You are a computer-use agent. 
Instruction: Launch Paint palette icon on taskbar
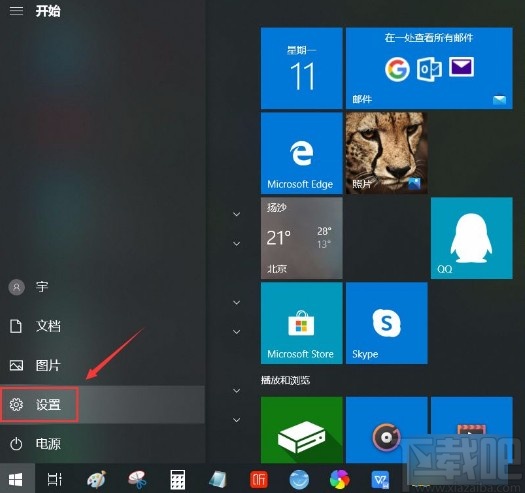(x=96, y=480)
